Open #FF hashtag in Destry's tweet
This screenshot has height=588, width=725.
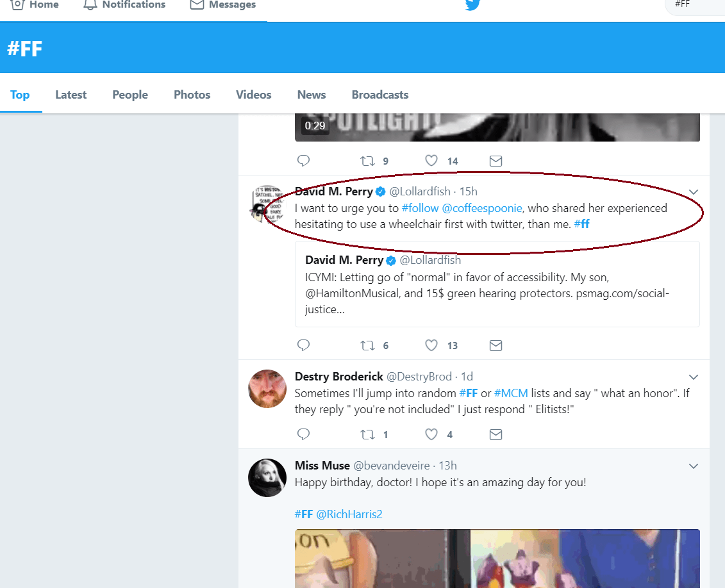[469, 393]
